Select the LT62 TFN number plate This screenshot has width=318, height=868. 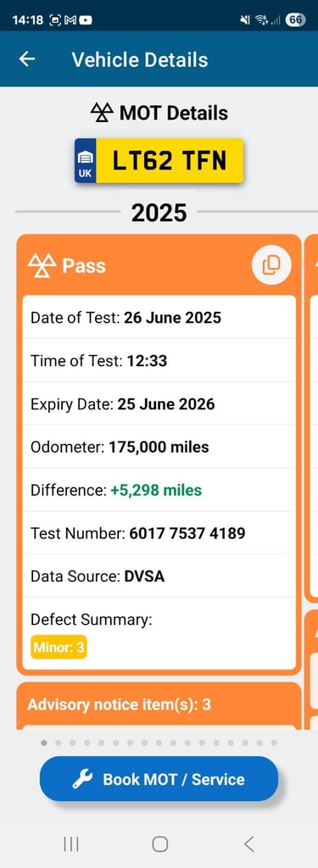[x=159, y=160]
